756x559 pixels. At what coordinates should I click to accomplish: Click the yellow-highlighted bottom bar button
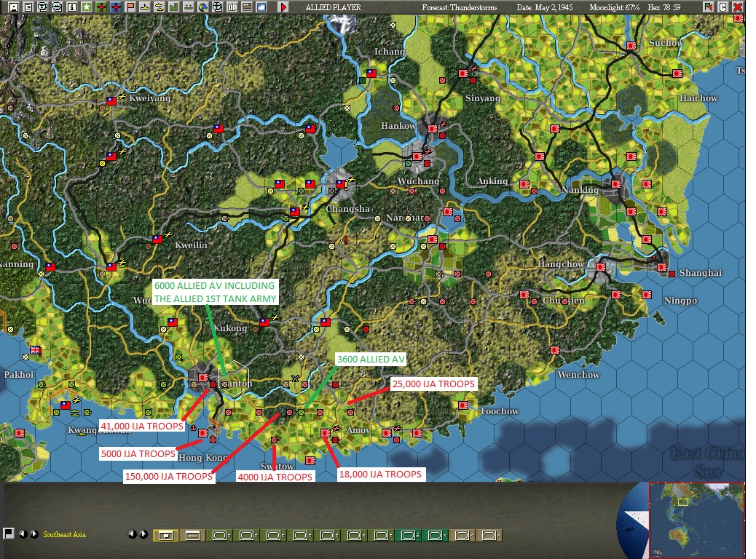click(165, 536)
